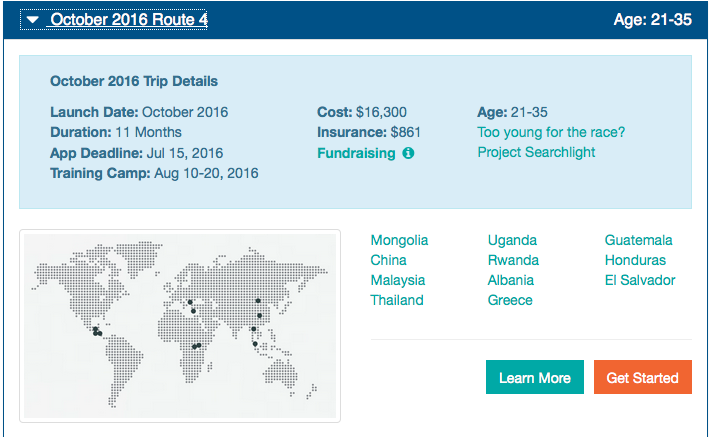The image size is (710, 437).
Task: Open the Fundraising link
Action: (356, 154)
